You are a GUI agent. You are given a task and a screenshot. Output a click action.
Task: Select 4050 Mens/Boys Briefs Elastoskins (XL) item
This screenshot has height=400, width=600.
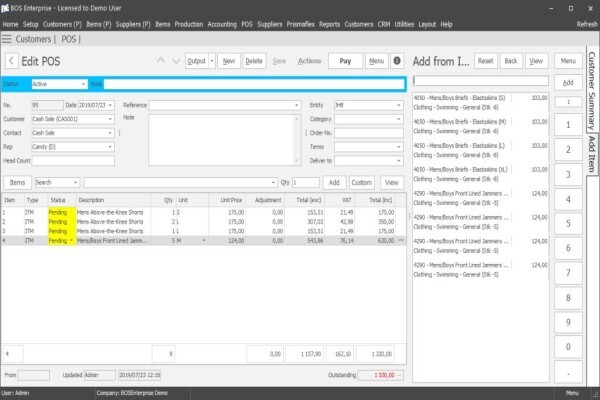pyautogui.click(x=481, y=174)
